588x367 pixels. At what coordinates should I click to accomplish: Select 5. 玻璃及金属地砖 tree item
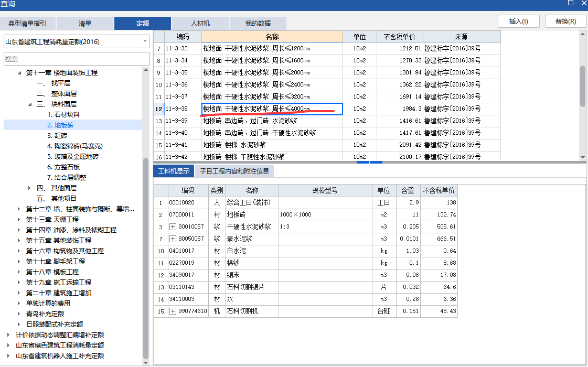73,157
